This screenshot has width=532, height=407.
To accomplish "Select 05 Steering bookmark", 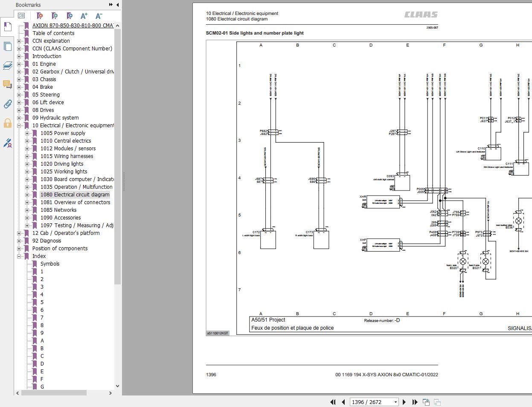I will pyautogui.click(x=46, y=95).
